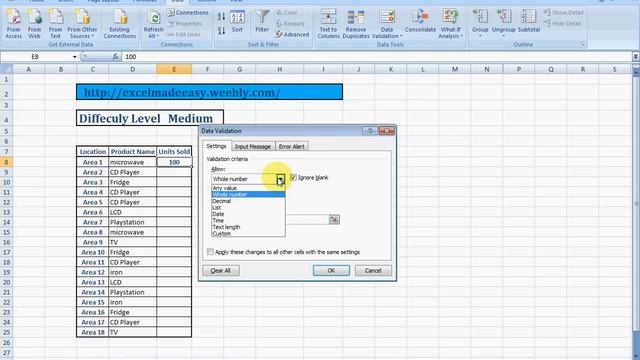640x360 pixels.
Task: Click Hide Detail in Outline group
Action: click(x=562, y=24)
